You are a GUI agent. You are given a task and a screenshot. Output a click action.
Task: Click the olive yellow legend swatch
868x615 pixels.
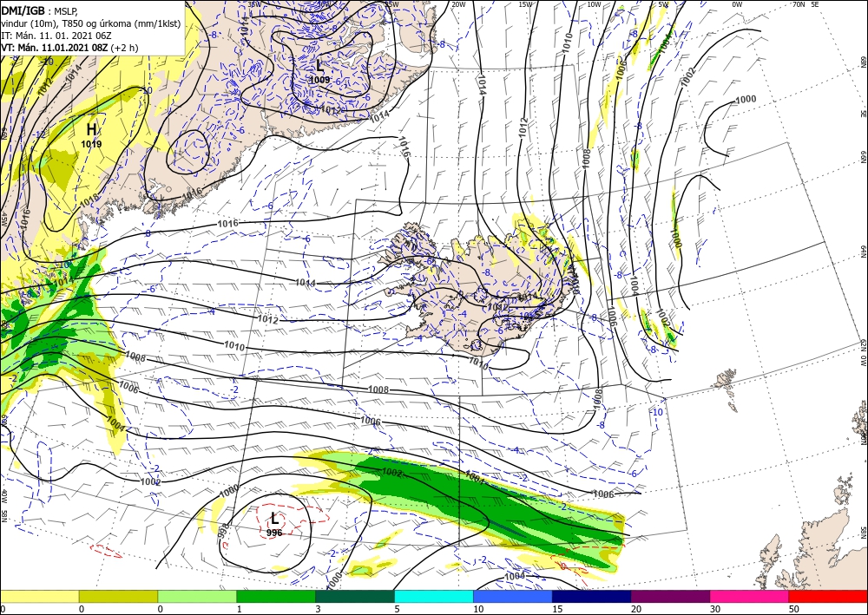[x=118, y=596]
